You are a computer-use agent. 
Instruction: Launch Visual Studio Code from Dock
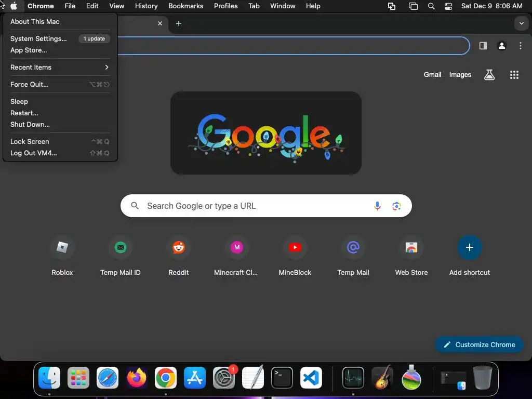(x=311, y=378)
